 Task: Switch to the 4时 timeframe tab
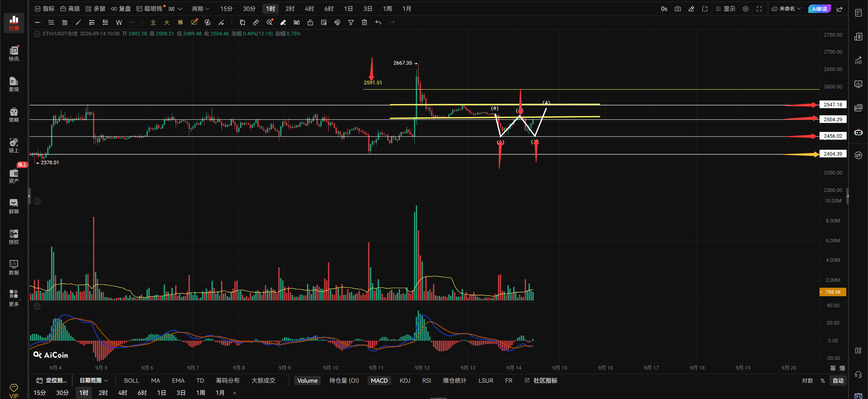click(309, 9)
